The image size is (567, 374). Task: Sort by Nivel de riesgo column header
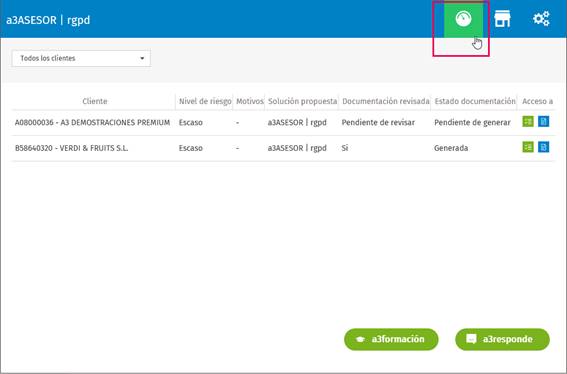tap(205, 101)
